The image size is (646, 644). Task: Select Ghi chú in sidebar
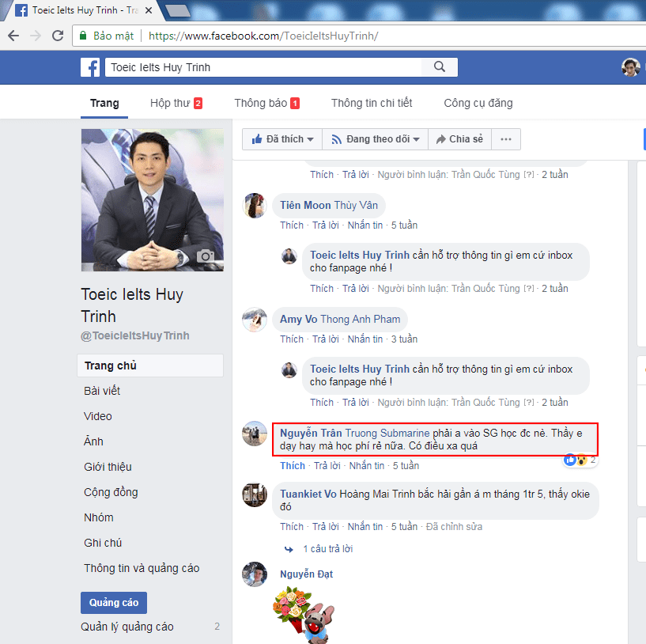pyautogui.click(x=103, y=543)
